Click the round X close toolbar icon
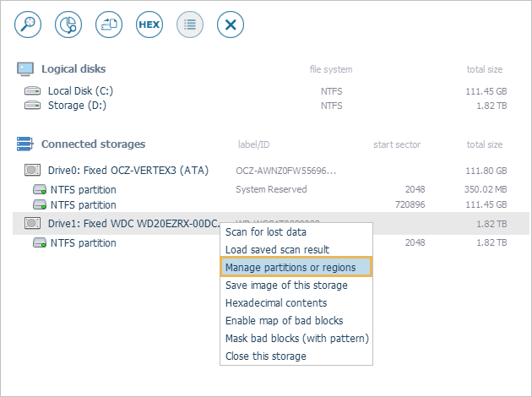The image size is (532, 397). tap(231, 24)
